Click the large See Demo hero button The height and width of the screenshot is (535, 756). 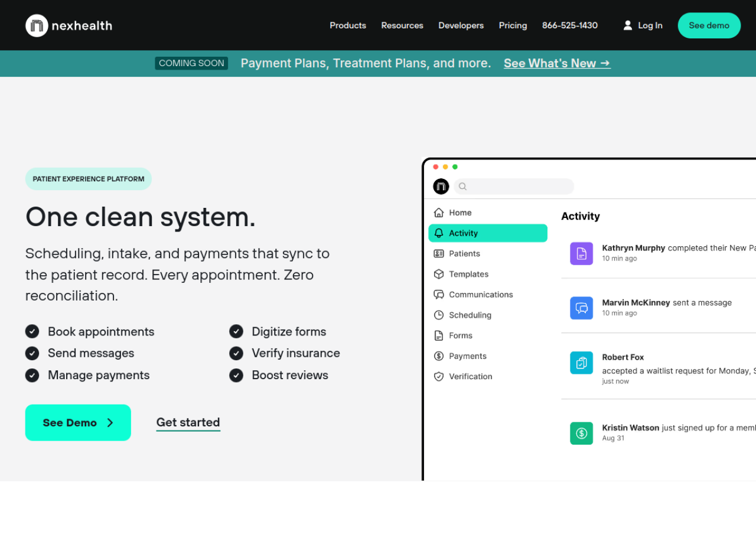point(78,423)
